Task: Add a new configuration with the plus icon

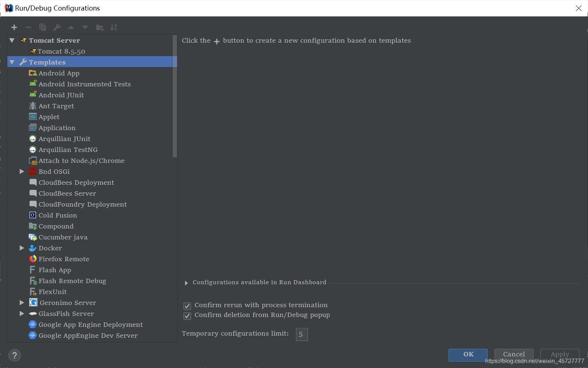Action: tap(14, 27)
